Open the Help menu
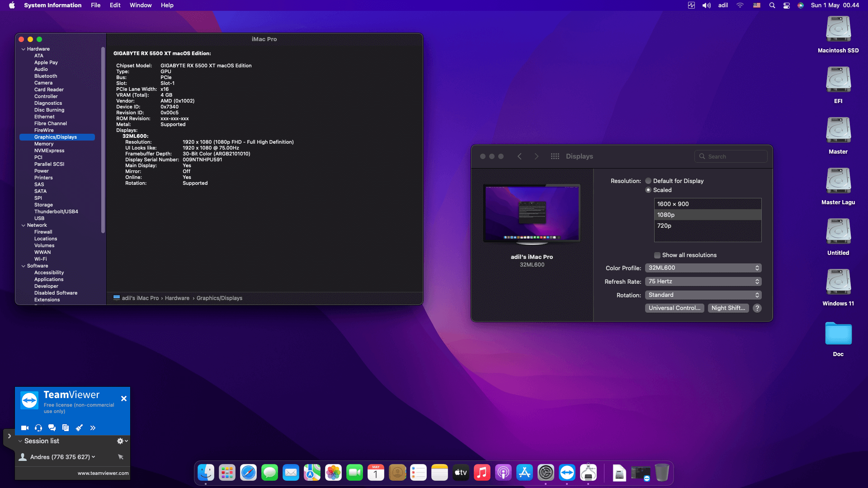 click(x=167, y=5)
